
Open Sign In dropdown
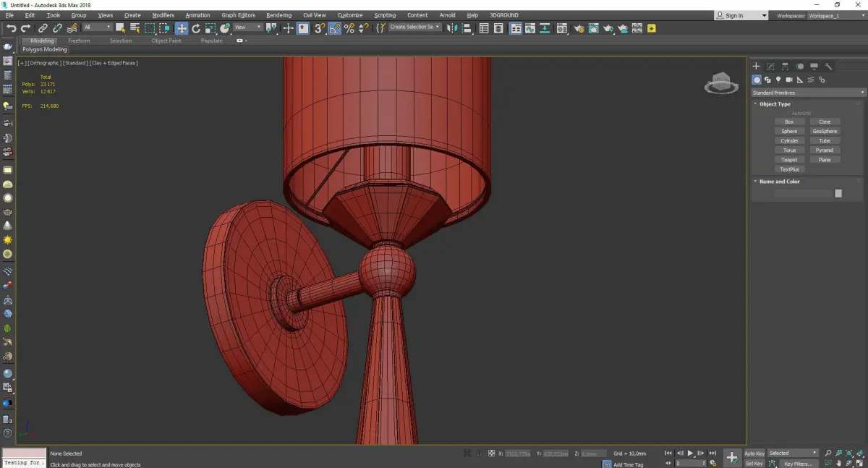pyautogui.click(x=741, y=15)
